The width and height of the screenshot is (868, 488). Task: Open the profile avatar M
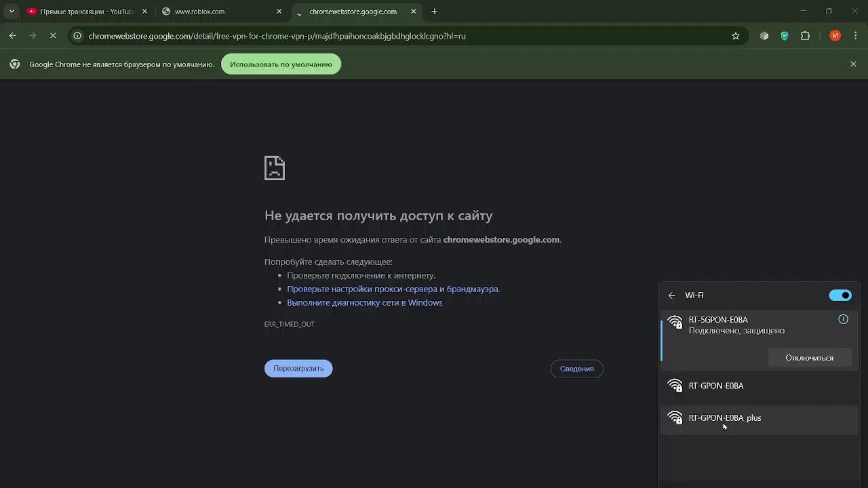tap(835, 36)
